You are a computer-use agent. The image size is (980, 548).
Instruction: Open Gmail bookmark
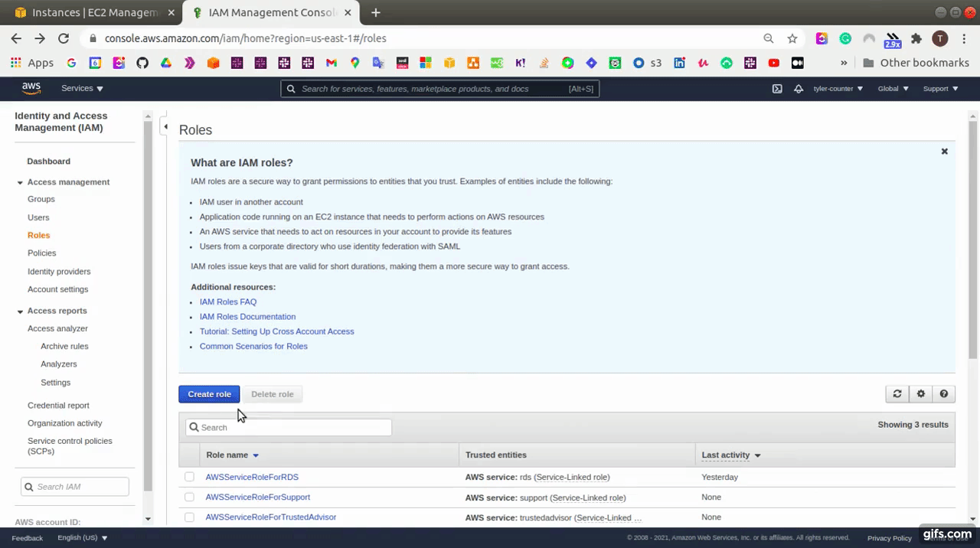pos(332,63)
